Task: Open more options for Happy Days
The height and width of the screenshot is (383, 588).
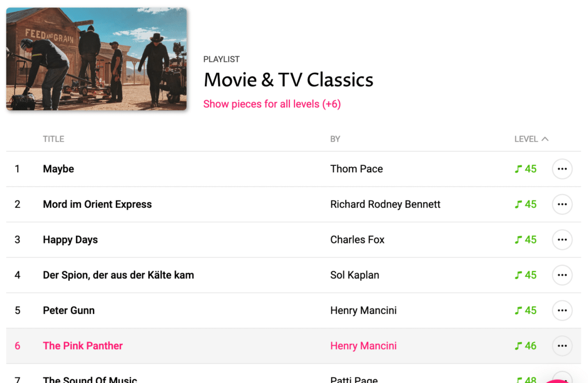Action: (x=562, y=239)
